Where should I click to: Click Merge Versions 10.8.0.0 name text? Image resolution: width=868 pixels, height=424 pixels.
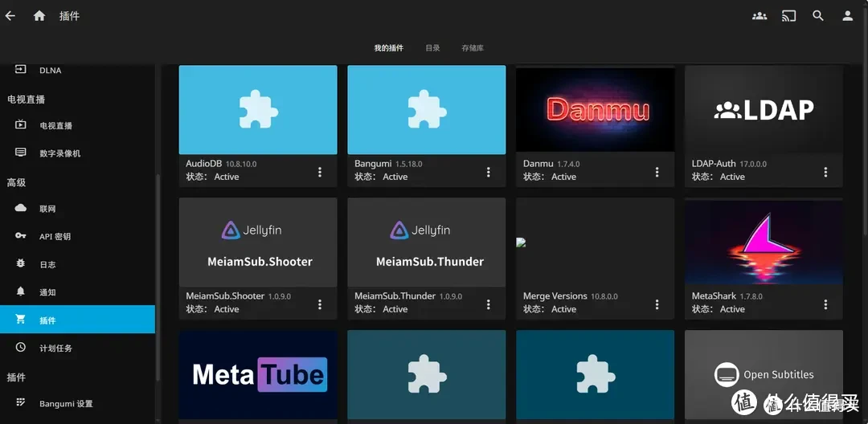tap(571, 296)
